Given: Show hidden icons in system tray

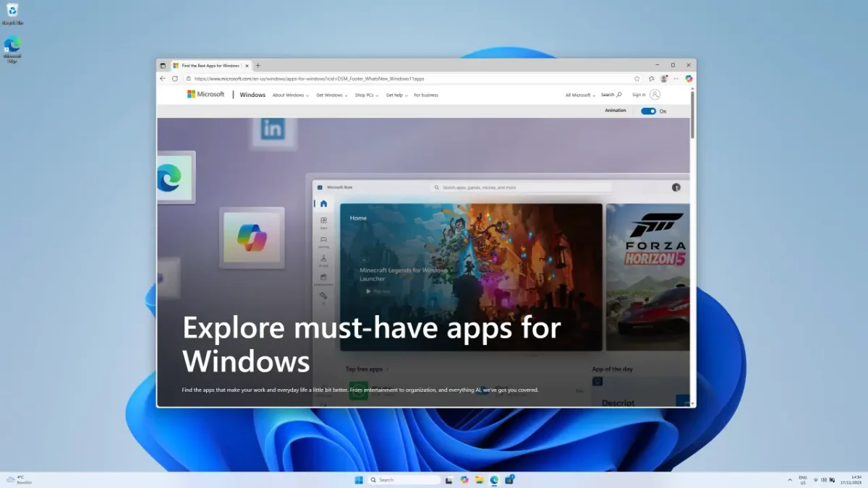Looking at the screenshot, I should [x=789, y=479].
